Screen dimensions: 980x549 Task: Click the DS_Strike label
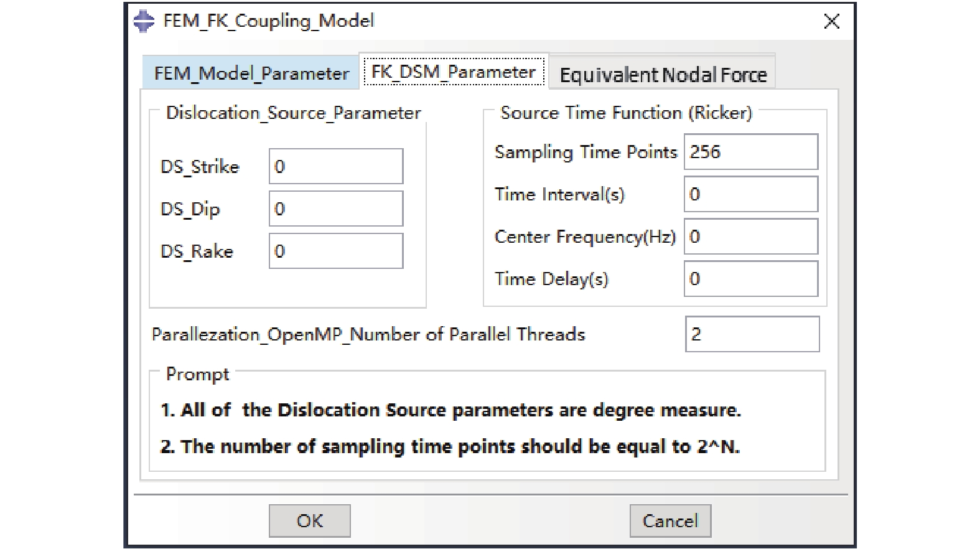[200, 167]
